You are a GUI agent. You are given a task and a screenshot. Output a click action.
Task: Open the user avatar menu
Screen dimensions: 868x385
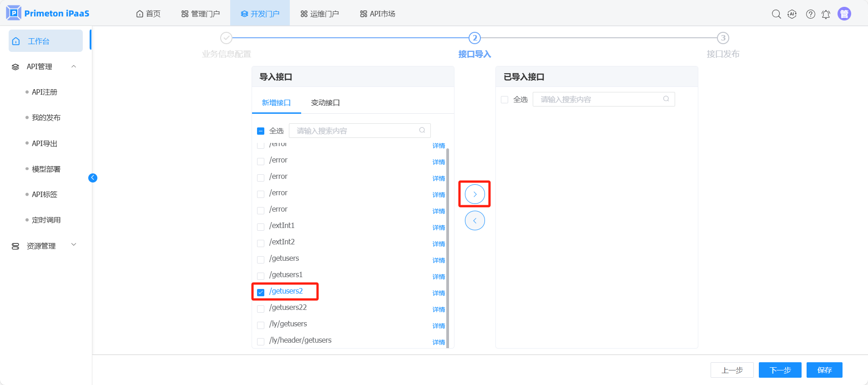[844, 14]
